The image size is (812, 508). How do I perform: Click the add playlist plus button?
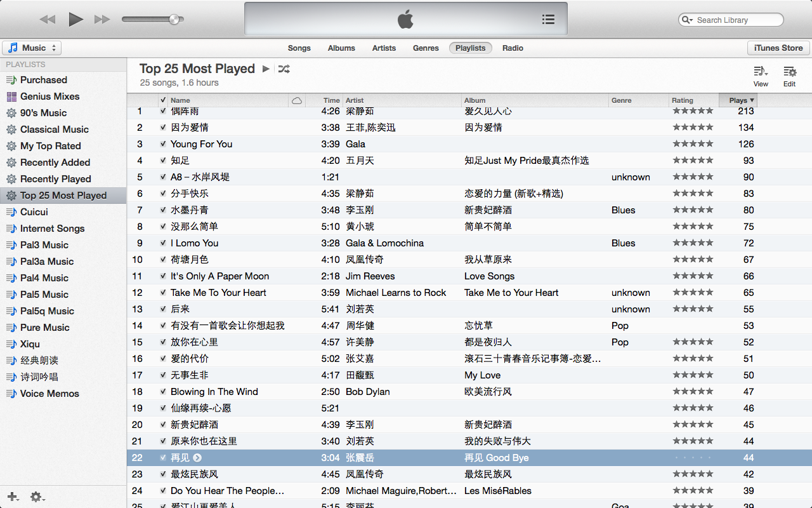click(13, 497)
